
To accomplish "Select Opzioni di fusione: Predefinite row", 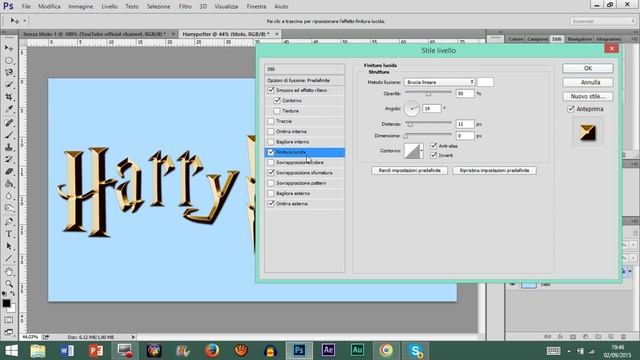I will (304, 80).
